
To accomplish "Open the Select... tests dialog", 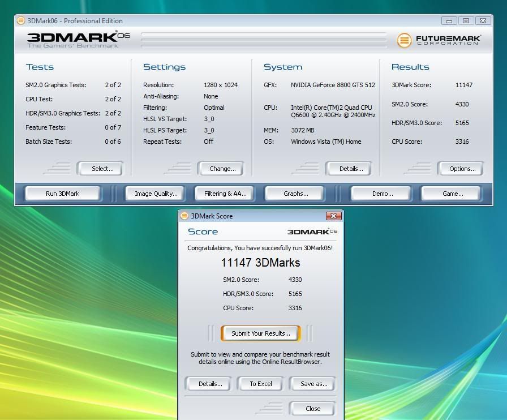I will (100, 169).
